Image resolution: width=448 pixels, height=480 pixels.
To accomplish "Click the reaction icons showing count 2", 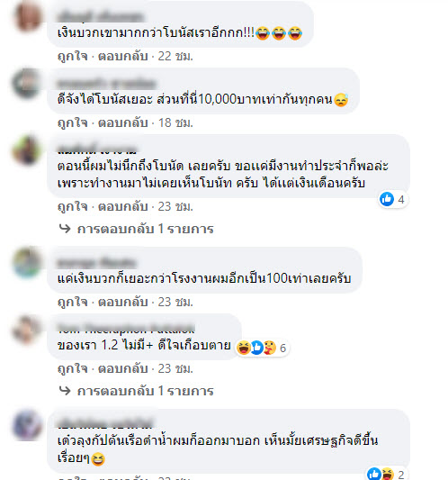I will click(386, 475).
